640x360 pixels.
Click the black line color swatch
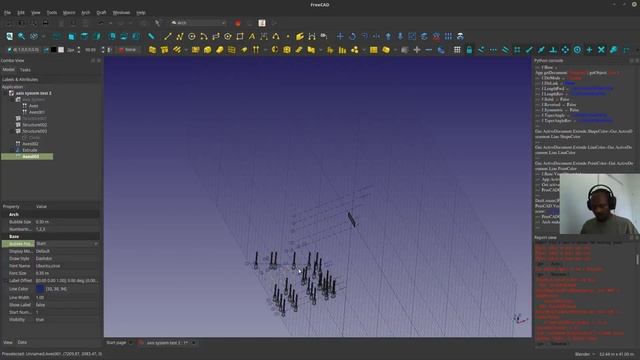53,50
